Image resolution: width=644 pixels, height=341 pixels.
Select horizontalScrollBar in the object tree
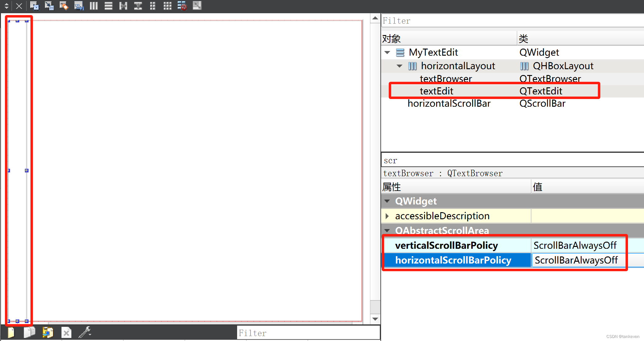(449, 104)
